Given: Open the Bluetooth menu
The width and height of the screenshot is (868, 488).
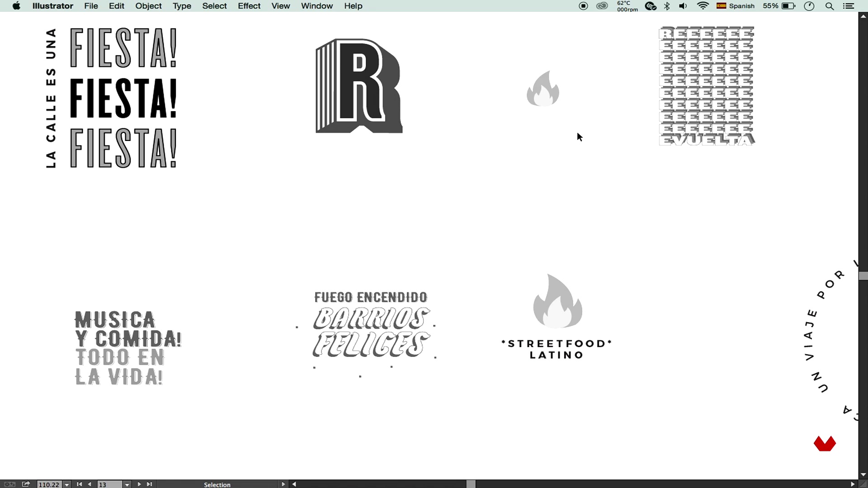Looking at the screenshot, I should (667, 6).
